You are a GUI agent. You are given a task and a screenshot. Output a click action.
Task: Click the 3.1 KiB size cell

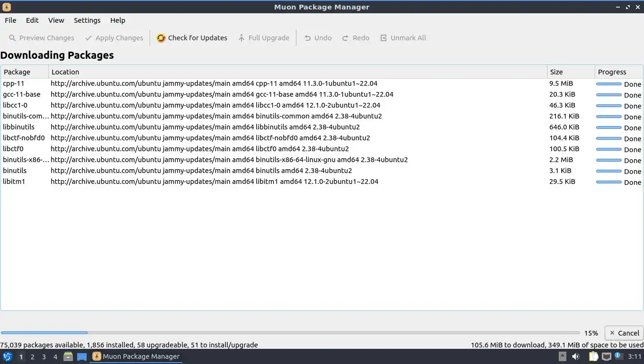560,171
